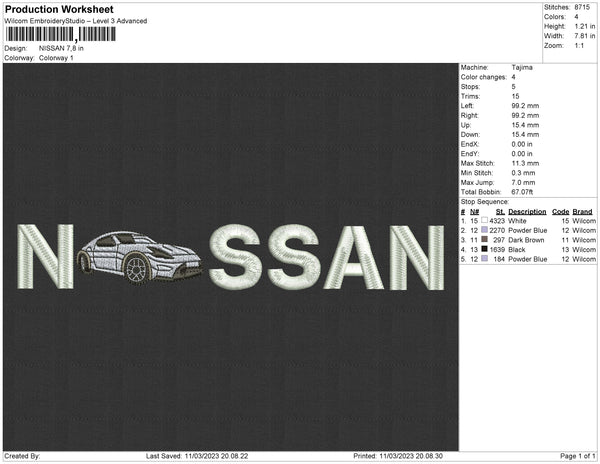Click the '15.4 mm' value beside Up

point(525,125)
